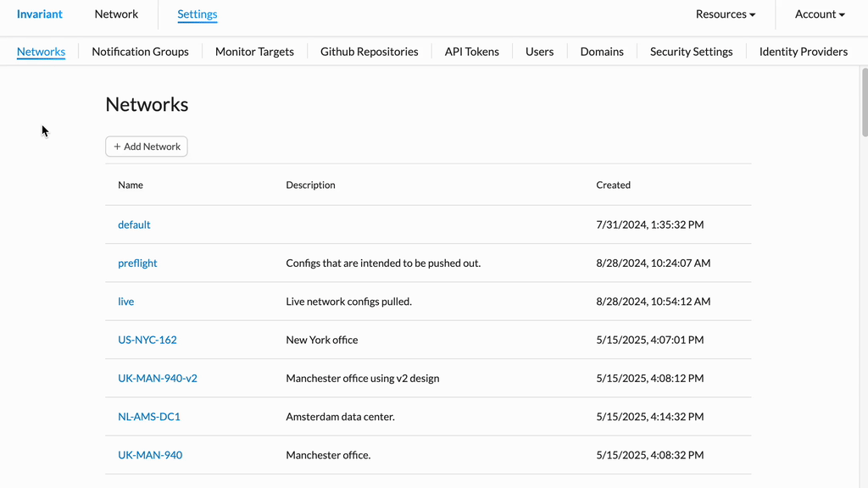Open the default network link

pos(134,225)
